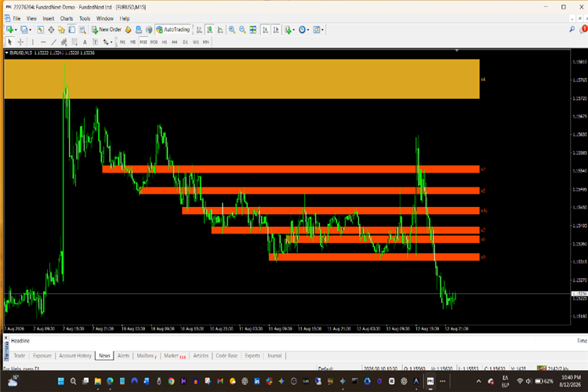Expand the Profiles dropdown arrow
The image size is (588, 392).
point(31,30)
